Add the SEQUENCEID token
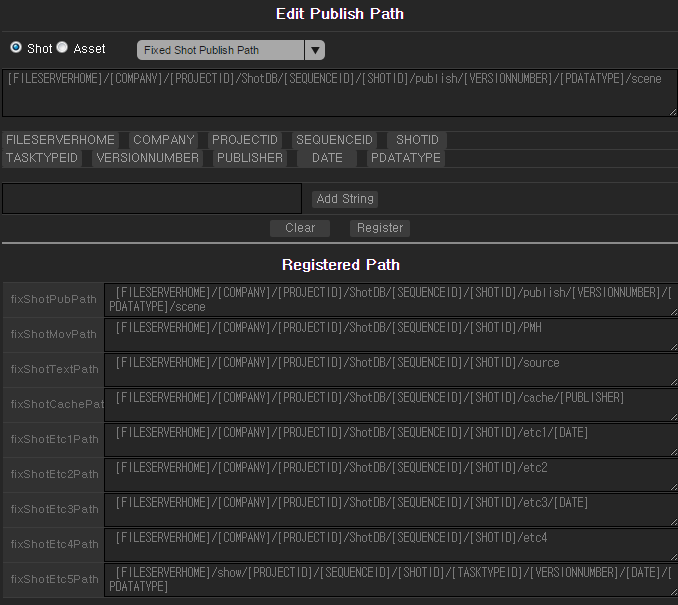The height and width of the screenshot is (605, 678). [334, 141]
